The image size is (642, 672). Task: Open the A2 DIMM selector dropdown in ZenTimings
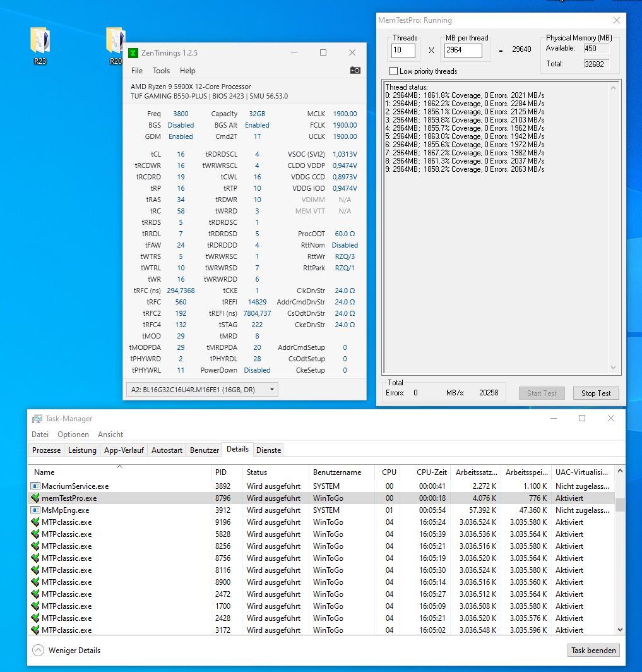click(202, 390)
